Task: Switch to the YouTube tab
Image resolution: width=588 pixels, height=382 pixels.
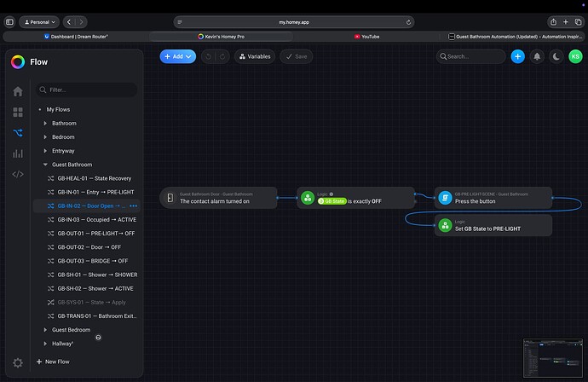Action: tap(366, 37)
